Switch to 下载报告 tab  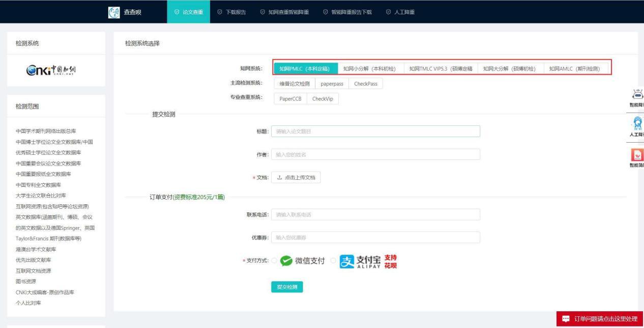click(x=231, y=12)
